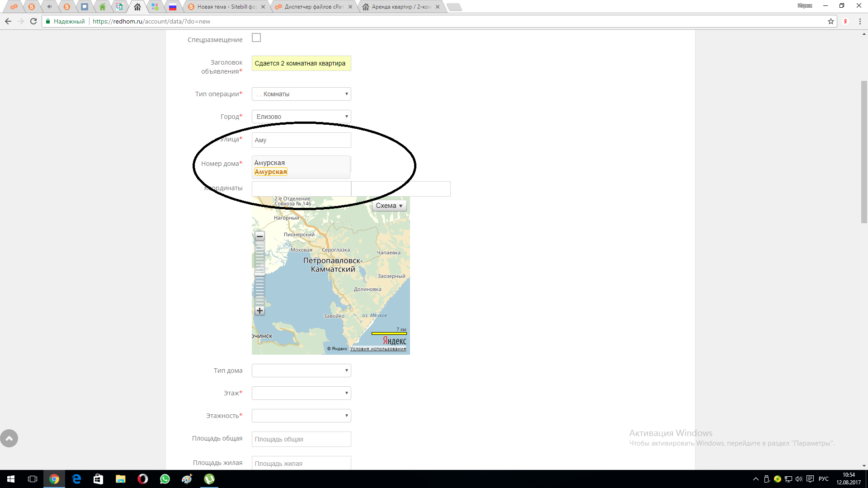Click the second Координаты input field
Screen dimensions: 868x488
point(401,189)
